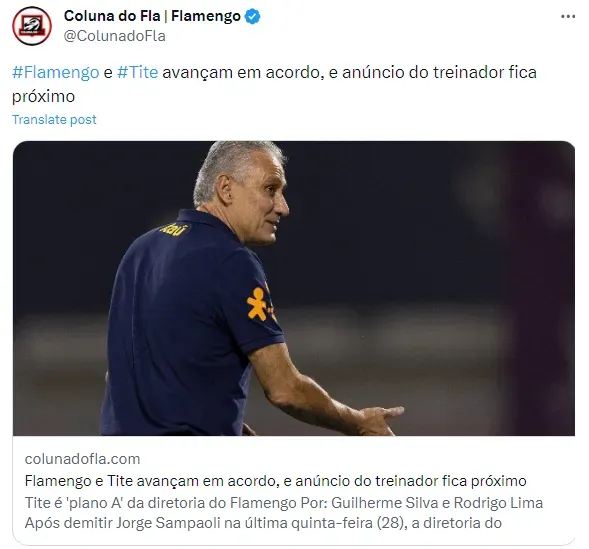Click the blue verified badge icon
This screenshot has height=549, width=589.
tap(252, 17)
